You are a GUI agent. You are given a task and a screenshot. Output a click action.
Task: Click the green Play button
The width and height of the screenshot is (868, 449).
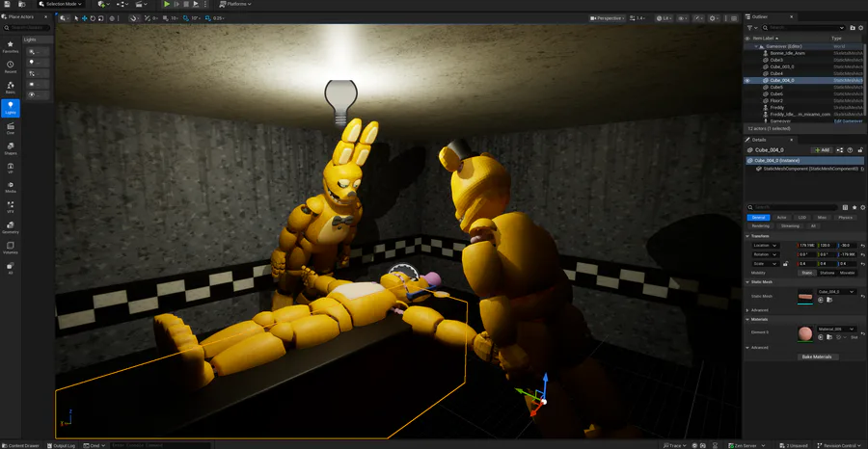point(167,4)
